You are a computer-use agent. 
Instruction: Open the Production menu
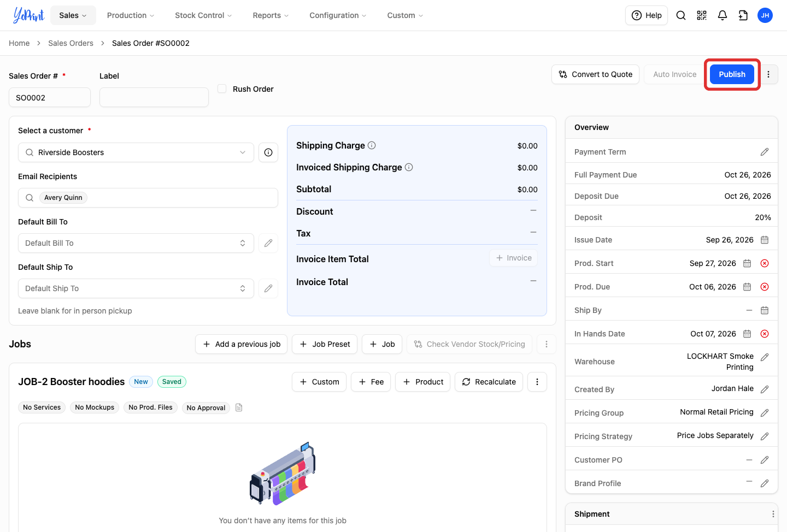point(131,15)
